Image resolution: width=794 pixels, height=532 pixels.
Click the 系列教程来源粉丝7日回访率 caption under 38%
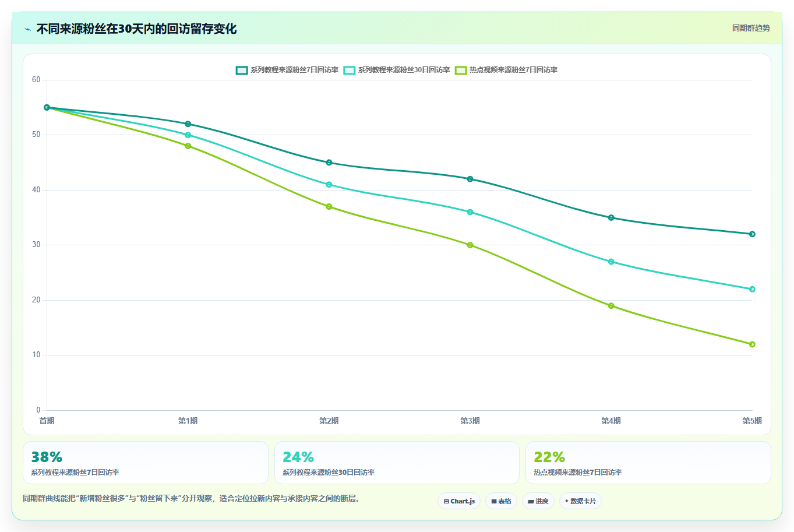coord(75,473)
